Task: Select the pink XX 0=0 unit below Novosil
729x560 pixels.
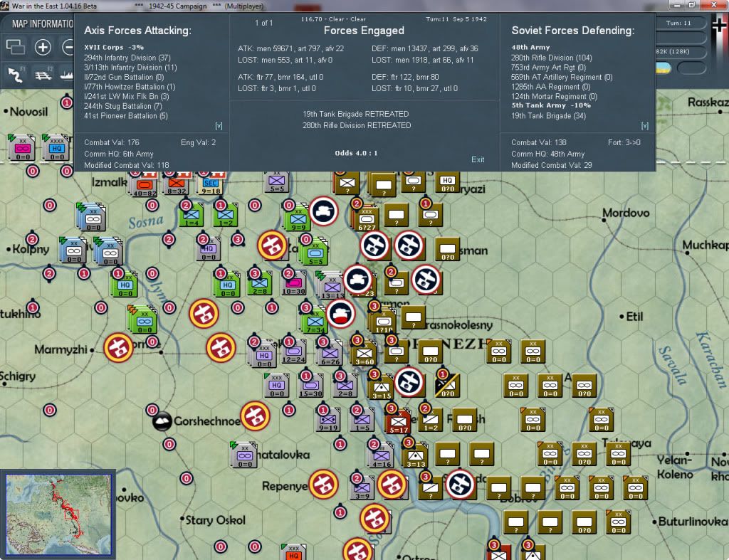Action: 22,148
